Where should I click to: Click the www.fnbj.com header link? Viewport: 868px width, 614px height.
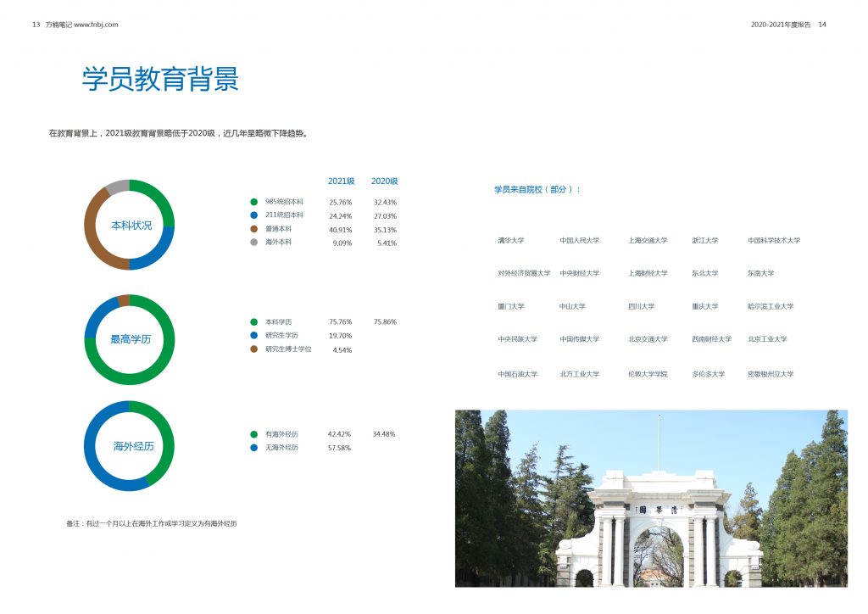[x=96, y=25]
